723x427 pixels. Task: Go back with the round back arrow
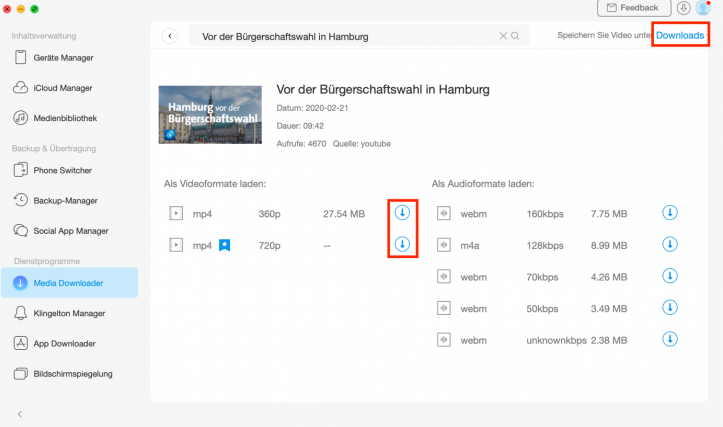click(x=170, y=36)
